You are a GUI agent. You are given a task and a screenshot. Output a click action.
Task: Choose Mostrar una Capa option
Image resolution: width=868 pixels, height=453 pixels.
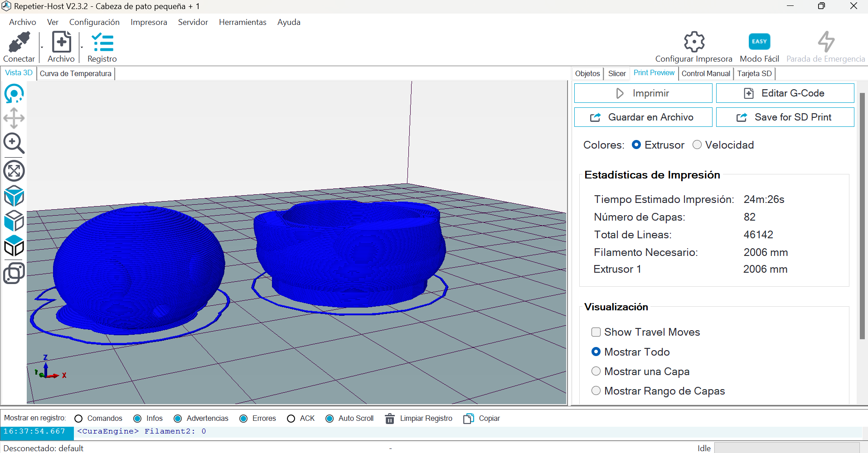[x=596, y=371]
